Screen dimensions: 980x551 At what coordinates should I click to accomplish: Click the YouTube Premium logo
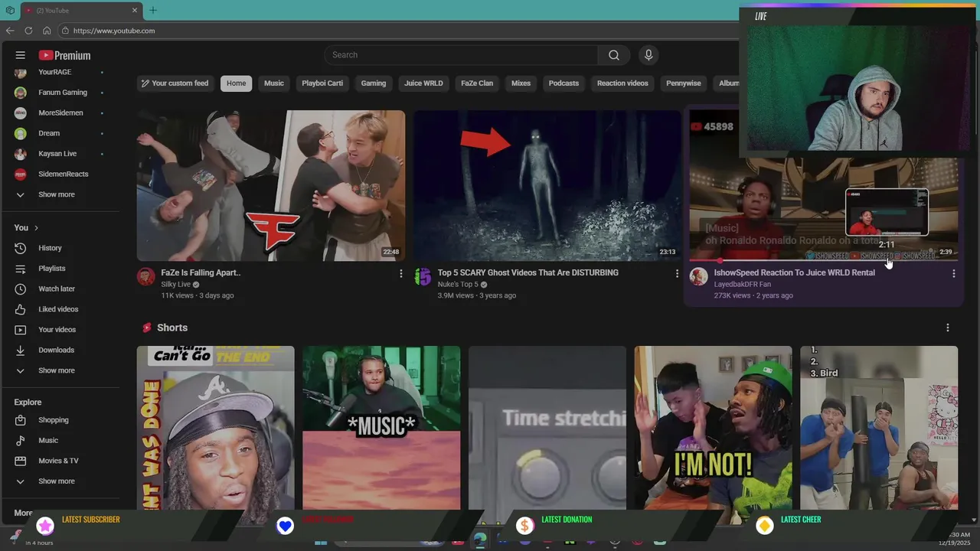point(64,55)
